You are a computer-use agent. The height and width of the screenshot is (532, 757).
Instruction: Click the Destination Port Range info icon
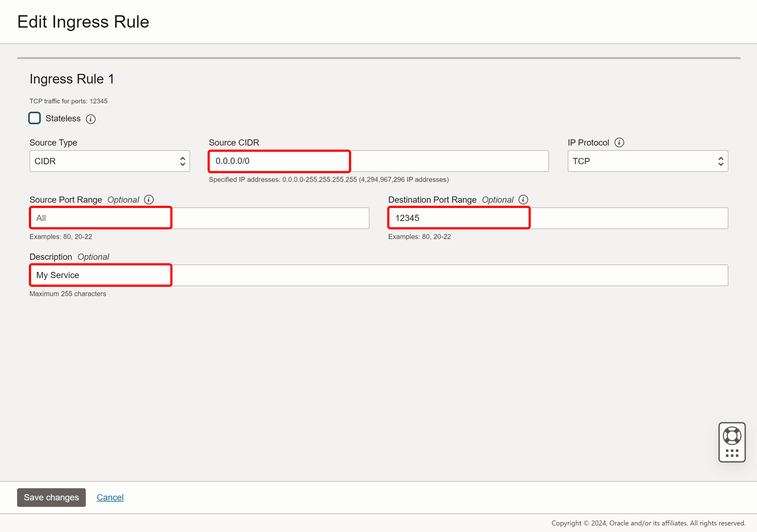[523, 200]
